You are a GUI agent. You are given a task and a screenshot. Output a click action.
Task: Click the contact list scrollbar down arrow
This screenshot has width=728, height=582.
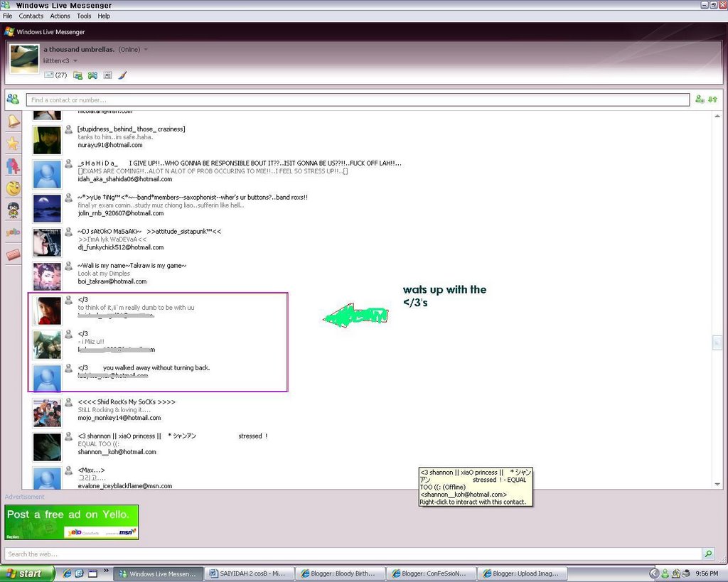(717, 484)
